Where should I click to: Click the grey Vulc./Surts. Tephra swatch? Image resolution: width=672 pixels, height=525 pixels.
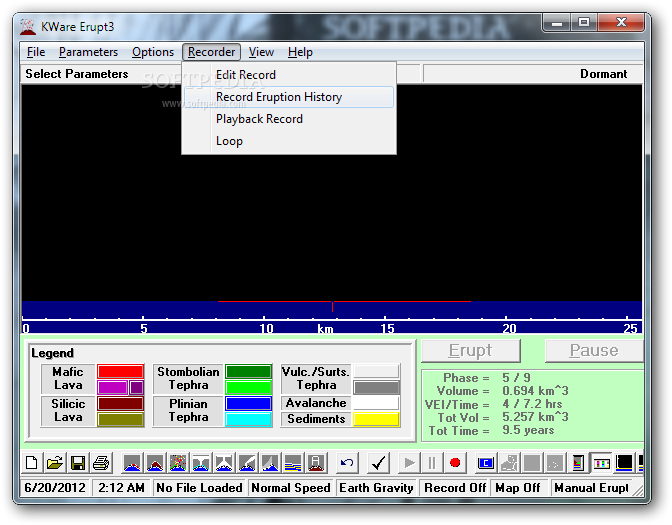pos(376,387)
